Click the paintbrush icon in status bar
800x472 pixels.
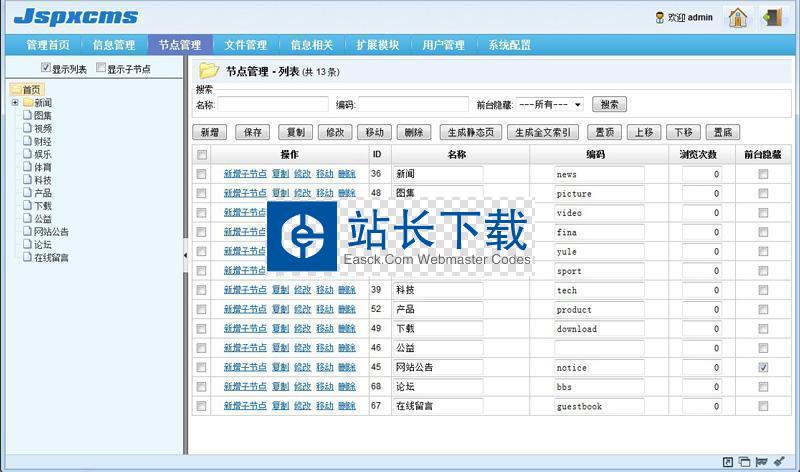tap(780, 462)
